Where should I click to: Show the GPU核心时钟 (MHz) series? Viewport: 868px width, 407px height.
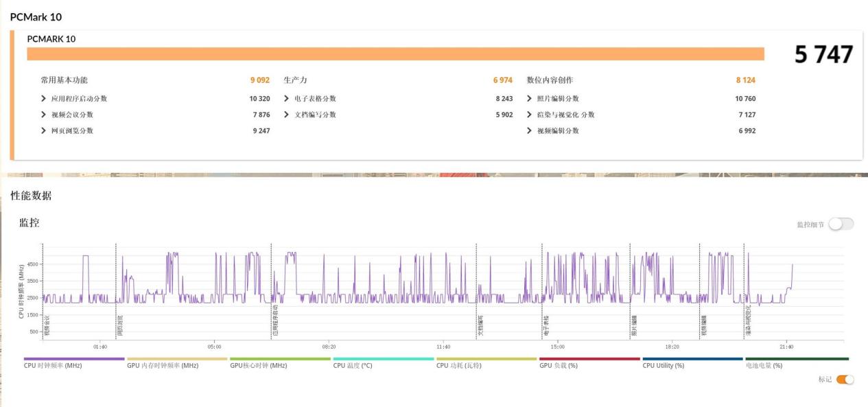(258, 365)
